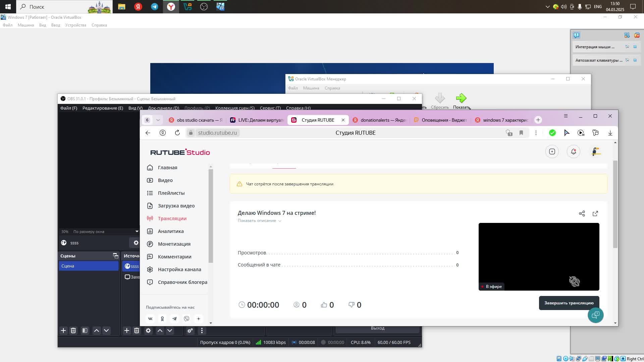Open RUTUBE notifications bell

pos(574,152)
